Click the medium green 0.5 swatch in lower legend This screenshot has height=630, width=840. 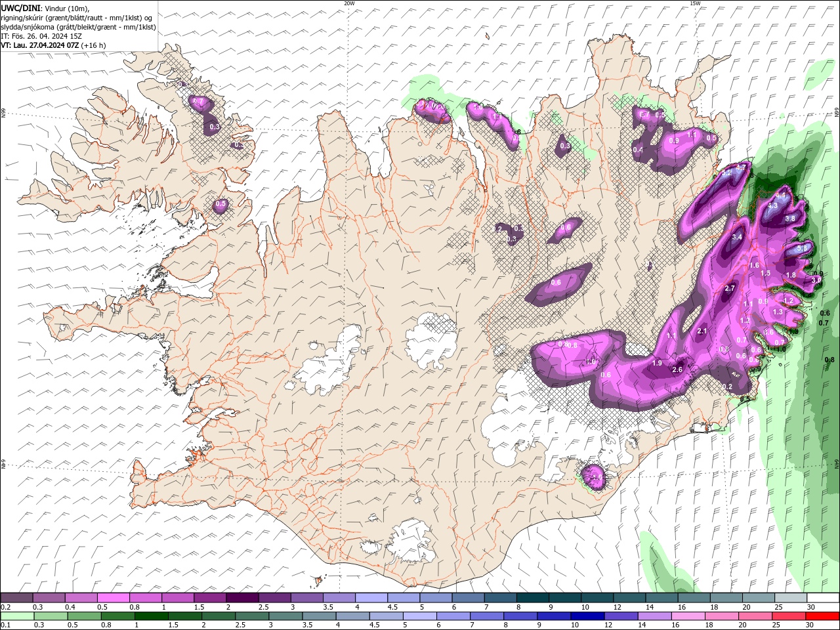click(85, 616)
